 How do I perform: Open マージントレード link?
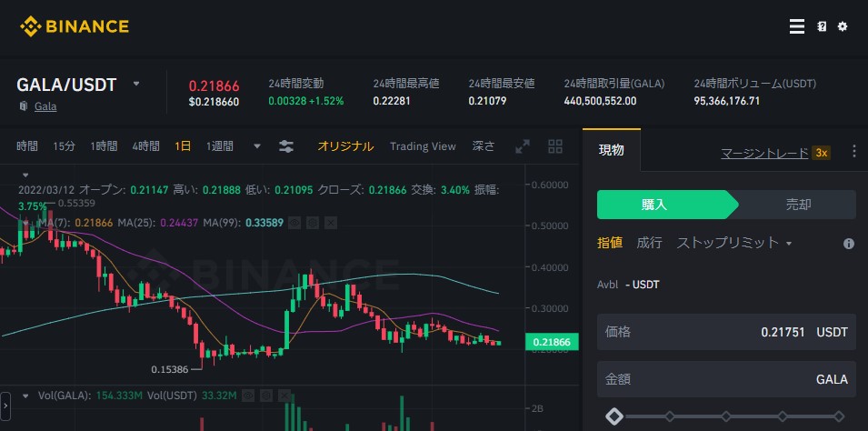[764, 153]
